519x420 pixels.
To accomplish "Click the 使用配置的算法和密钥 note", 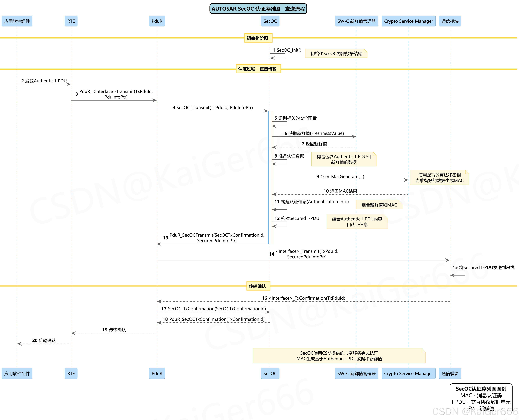I will coord(439,178).
